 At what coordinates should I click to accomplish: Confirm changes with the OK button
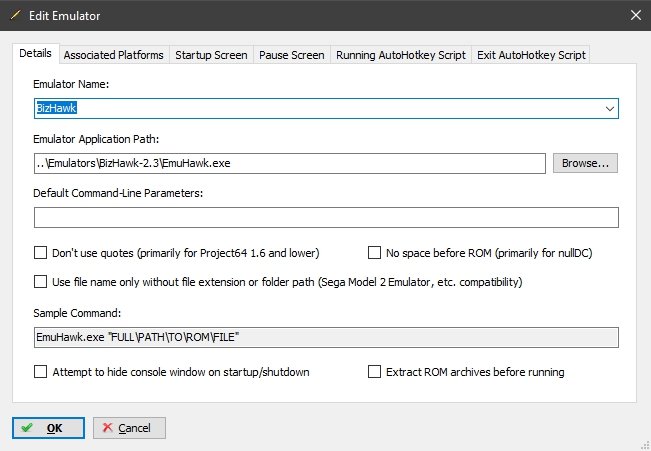(48, 428)
